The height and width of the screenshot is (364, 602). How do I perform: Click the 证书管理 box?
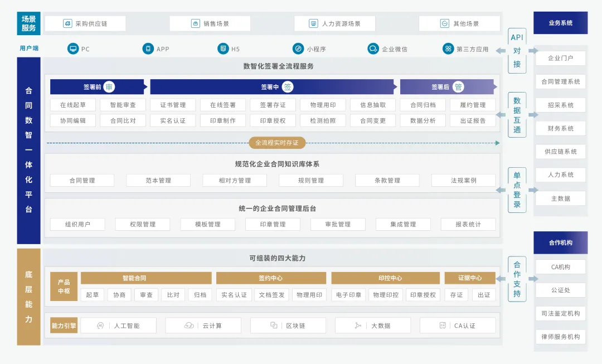(x=173, y=105)
